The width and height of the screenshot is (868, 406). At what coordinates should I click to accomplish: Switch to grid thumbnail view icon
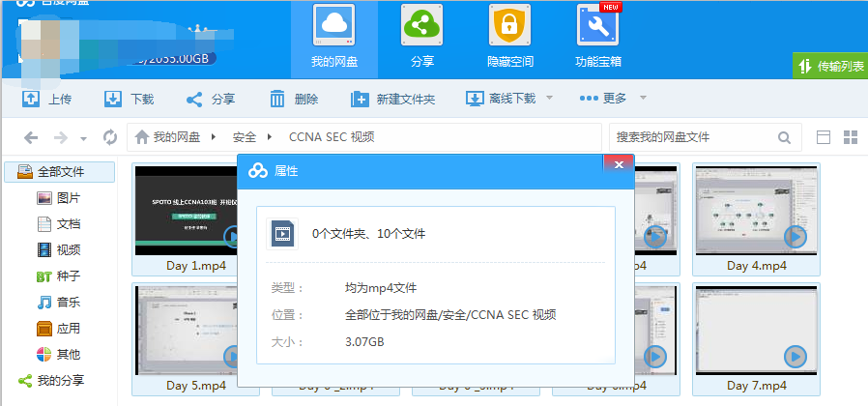pos(851,137)
